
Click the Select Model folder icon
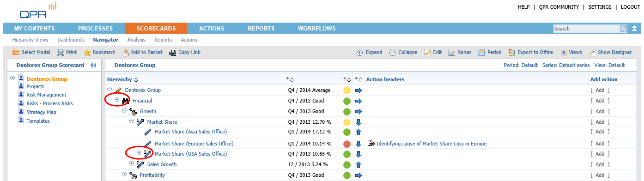(x=16, y=52)
